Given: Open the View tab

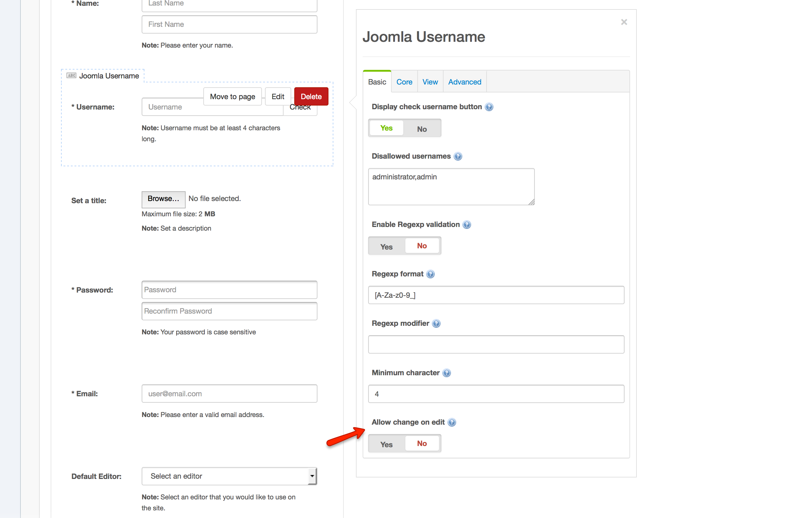Looking at the screenshot, I should pyautogui.click(x=430, y=82).
